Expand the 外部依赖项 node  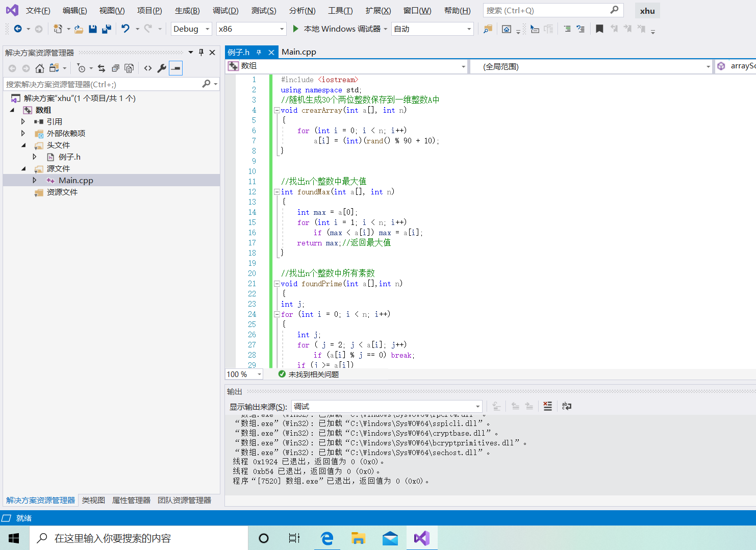pyautogui.click(x=23, y=133)
